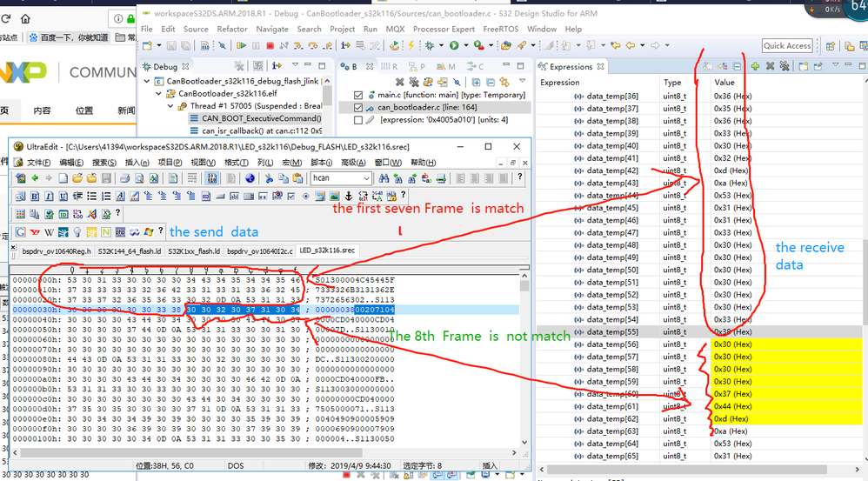
Task: Click the Google search icon in UltraEdit
Action: (x=21, y=232)
